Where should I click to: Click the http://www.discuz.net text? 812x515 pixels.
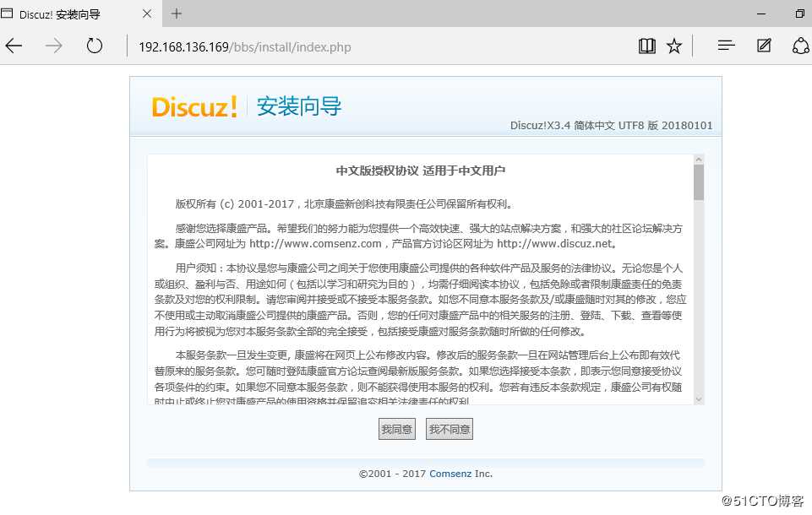(x=554, y=244)
